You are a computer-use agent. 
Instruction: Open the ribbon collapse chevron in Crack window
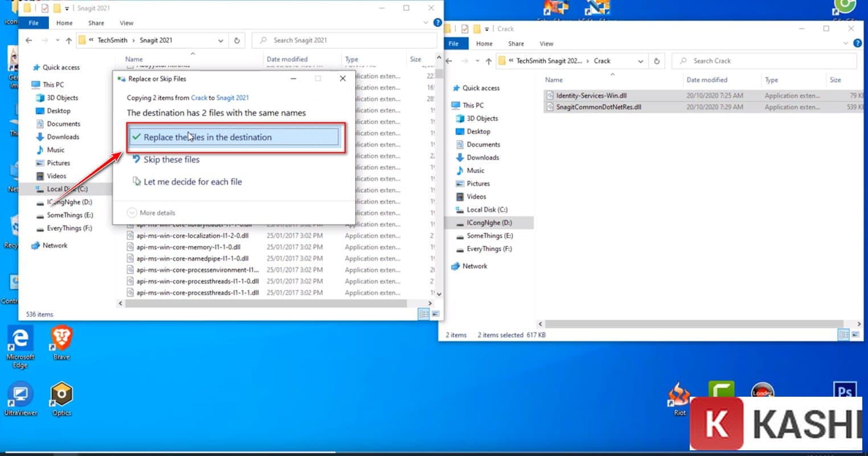(845, 43)
